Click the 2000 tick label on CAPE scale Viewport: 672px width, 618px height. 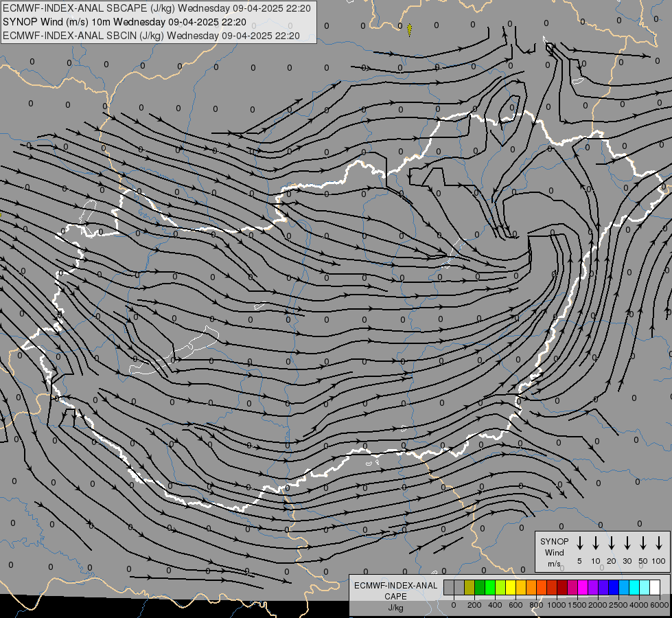point(598,605)
